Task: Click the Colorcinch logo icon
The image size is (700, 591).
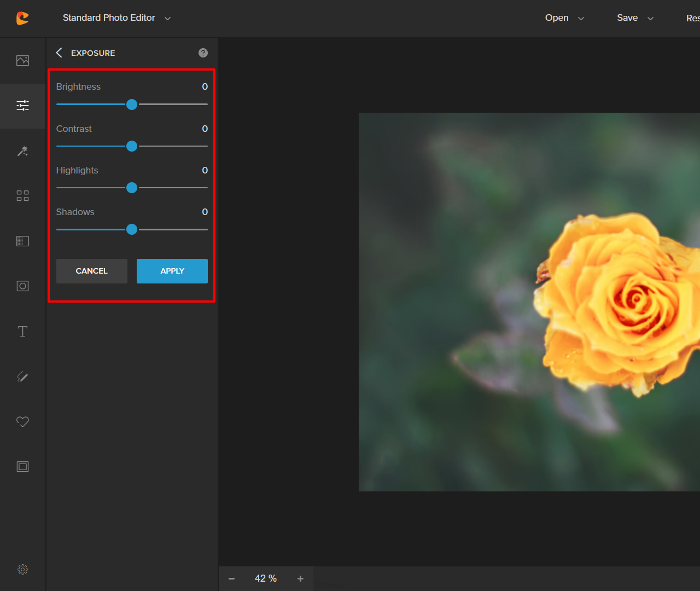Action: pos(22,18)
